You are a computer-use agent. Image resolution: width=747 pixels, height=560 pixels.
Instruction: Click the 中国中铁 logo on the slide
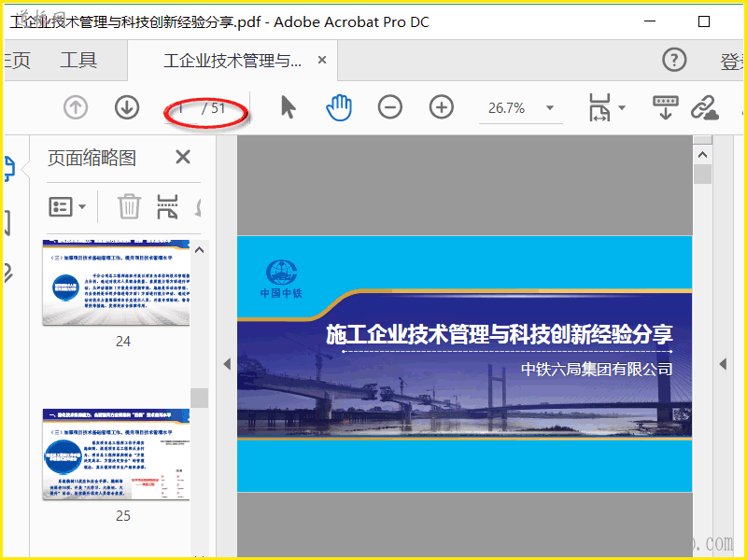click(281, 279)
